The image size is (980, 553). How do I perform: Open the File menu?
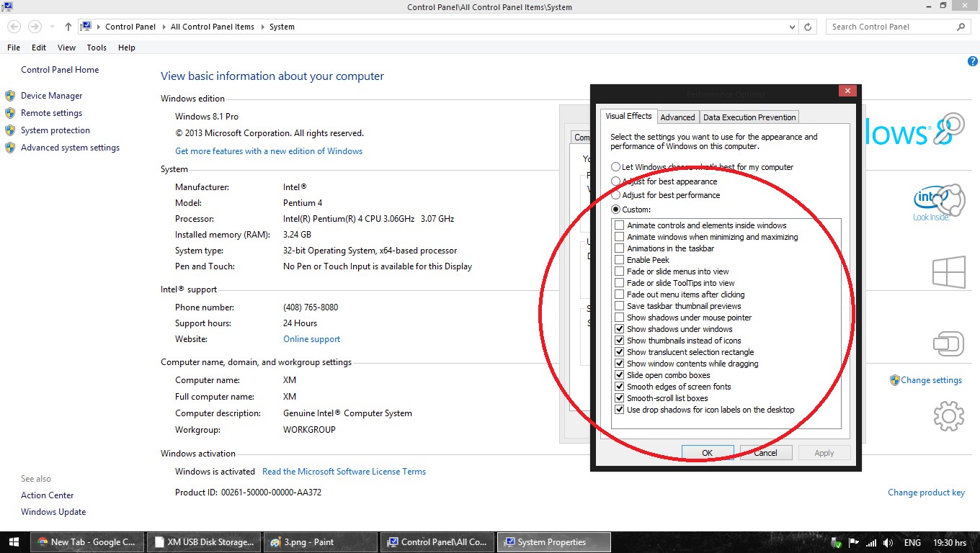tap(14, 48)
